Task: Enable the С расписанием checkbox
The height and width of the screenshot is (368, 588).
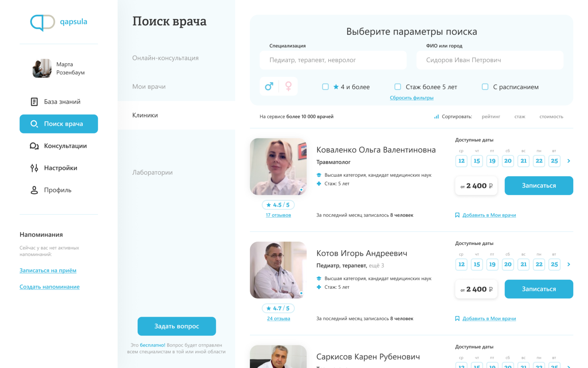Action: [x=485, y=87]
